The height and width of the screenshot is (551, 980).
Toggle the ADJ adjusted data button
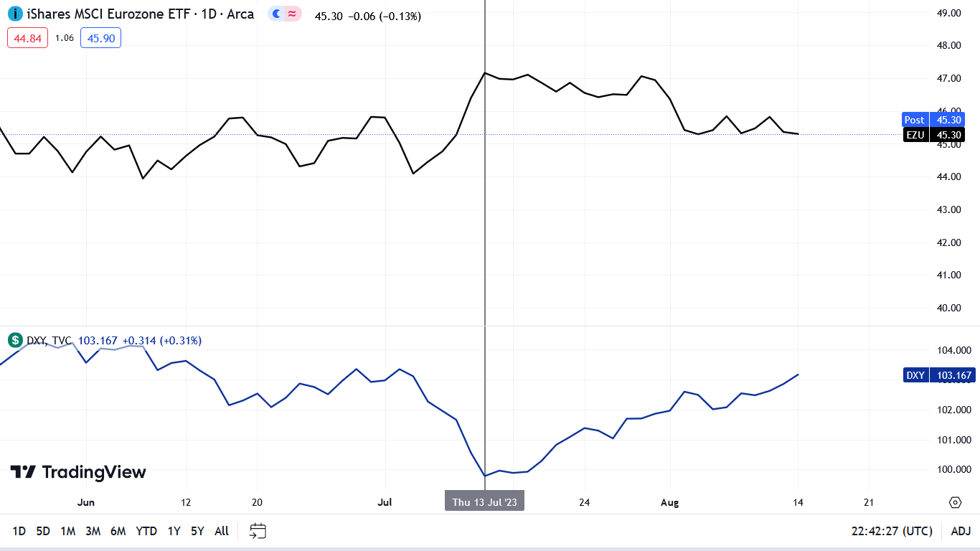(961, 531)
